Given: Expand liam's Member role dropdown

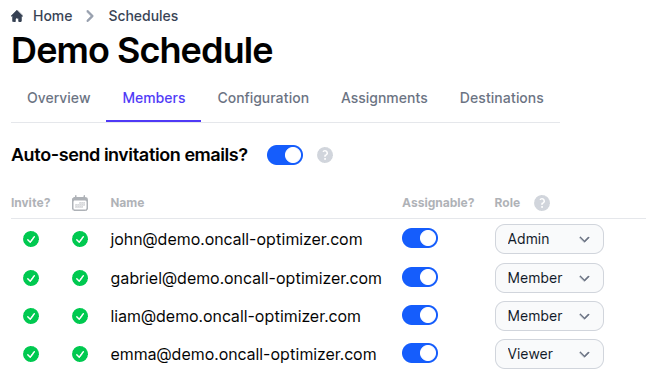Looking at the screenshot, I should [549, 316].
